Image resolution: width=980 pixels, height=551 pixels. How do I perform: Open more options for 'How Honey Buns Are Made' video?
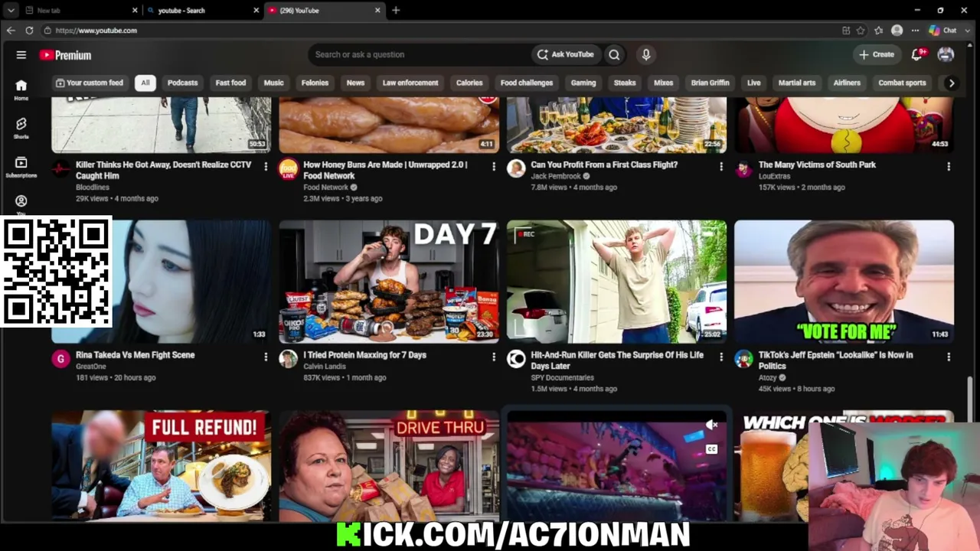(493, 166)
